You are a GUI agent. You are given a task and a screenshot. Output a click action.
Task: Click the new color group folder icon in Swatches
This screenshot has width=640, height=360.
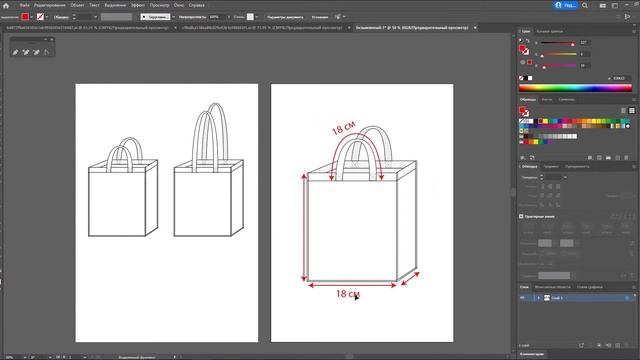point(608,158)
